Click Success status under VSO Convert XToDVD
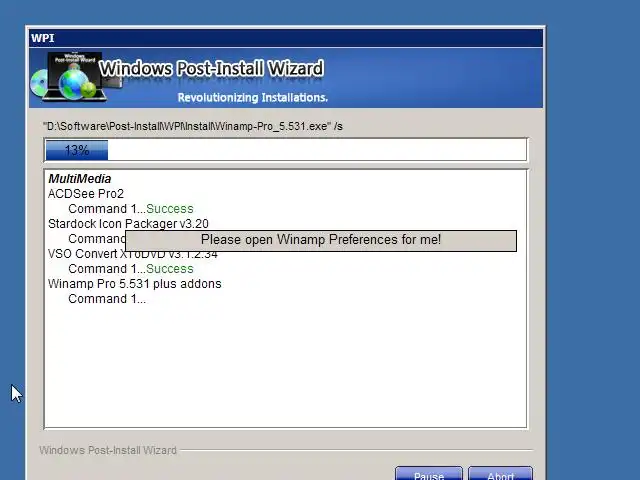640x480 pixels. pyautogui.click(x=169, y=269)
